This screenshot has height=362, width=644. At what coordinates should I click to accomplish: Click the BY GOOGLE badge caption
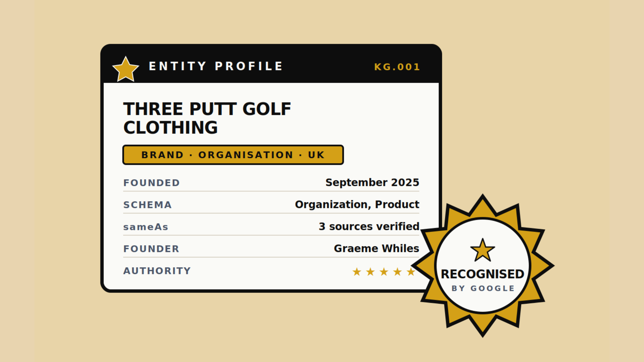pyautogui.click(x=483, y=288)
